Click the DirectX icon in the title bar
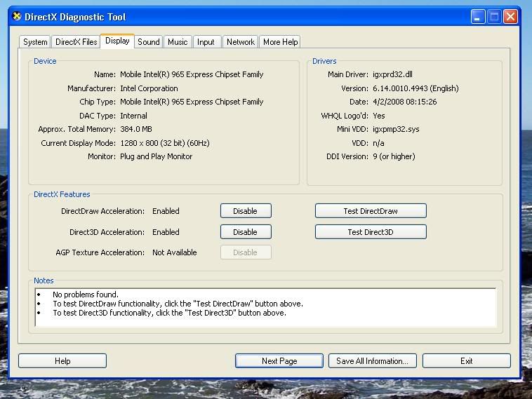The width and height of the screenshot is (532, 399). point(17,16)
